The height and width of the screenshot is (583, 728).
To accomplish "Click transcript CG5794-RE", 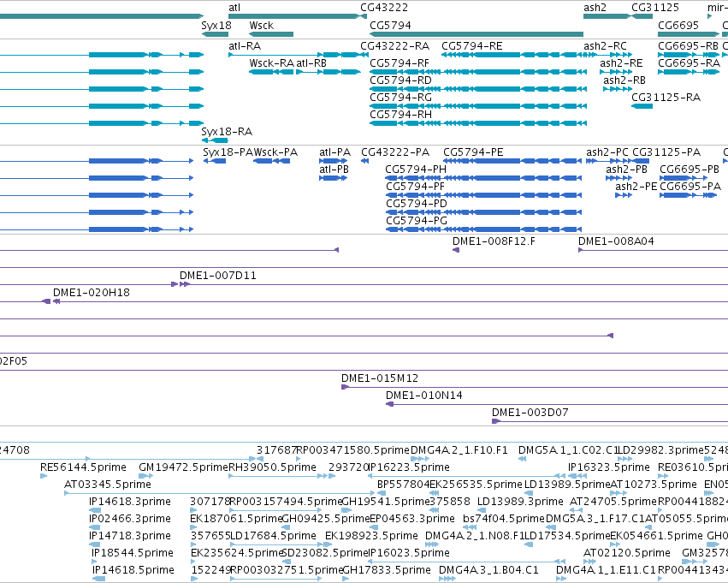I will (472, 46).
